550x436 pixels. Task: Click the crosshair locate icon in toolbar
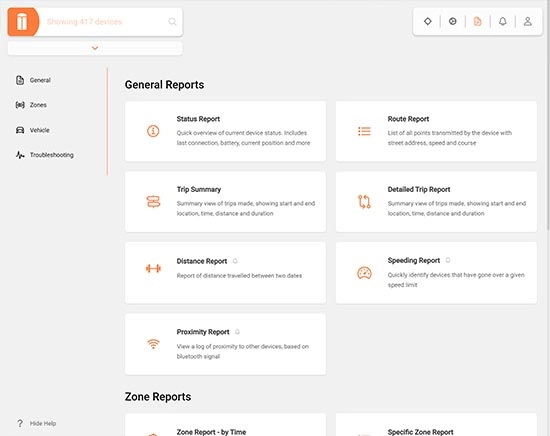(x=452, y=21)
